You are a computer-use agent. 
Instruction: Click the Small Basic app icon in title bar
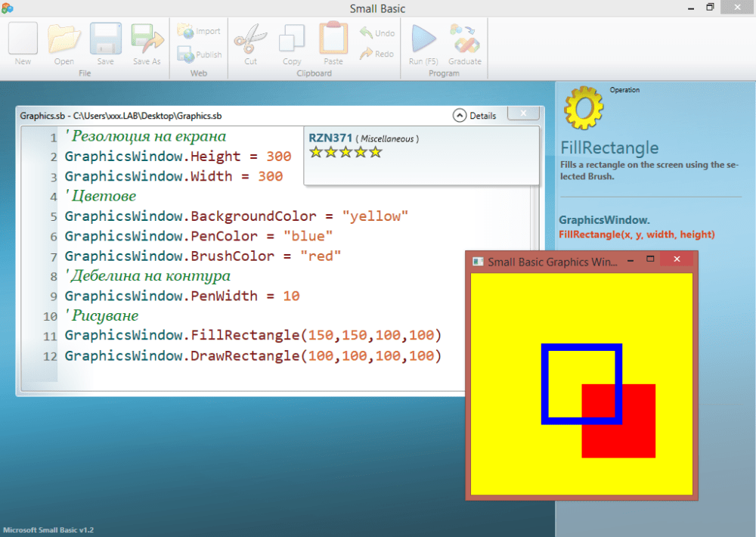coord(8,8)
